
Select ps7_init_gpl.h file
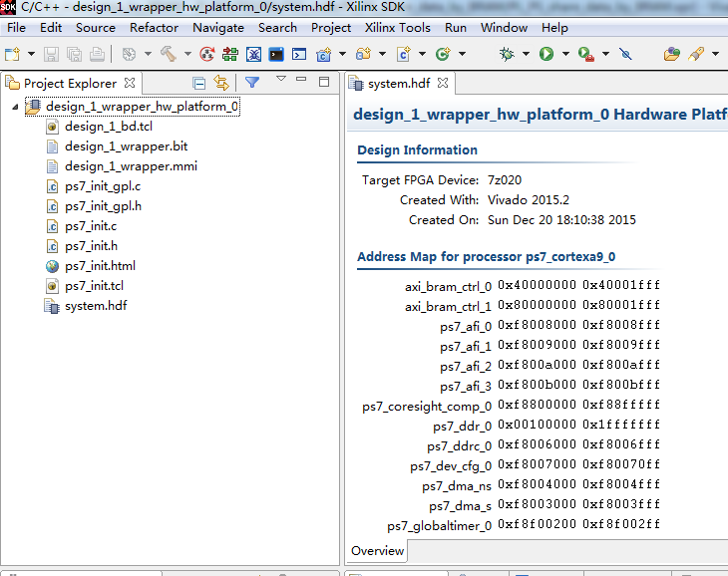coord(103,206)
